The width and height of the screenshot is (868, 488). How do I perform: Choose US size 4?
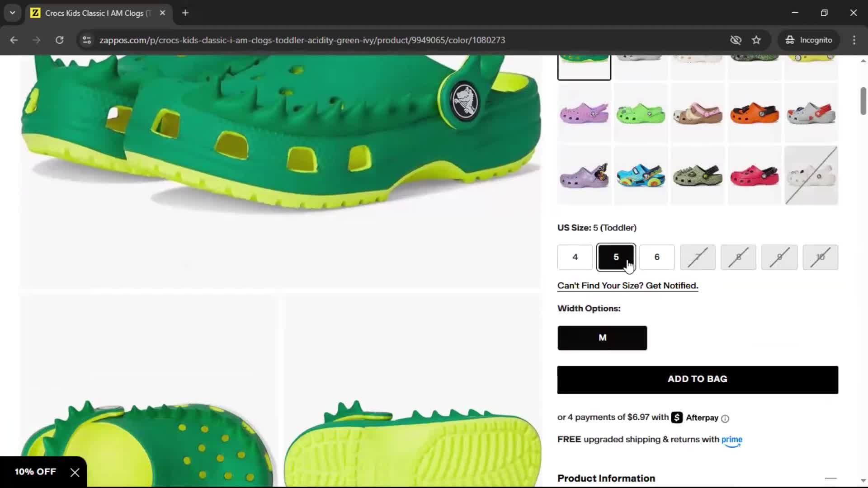click(575, 257)
